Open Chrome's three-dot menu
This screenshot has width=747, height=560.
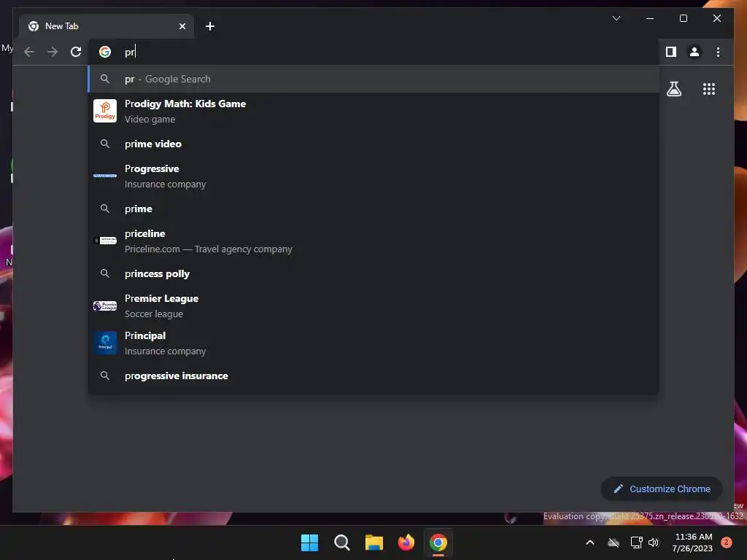tap(718, 52)
